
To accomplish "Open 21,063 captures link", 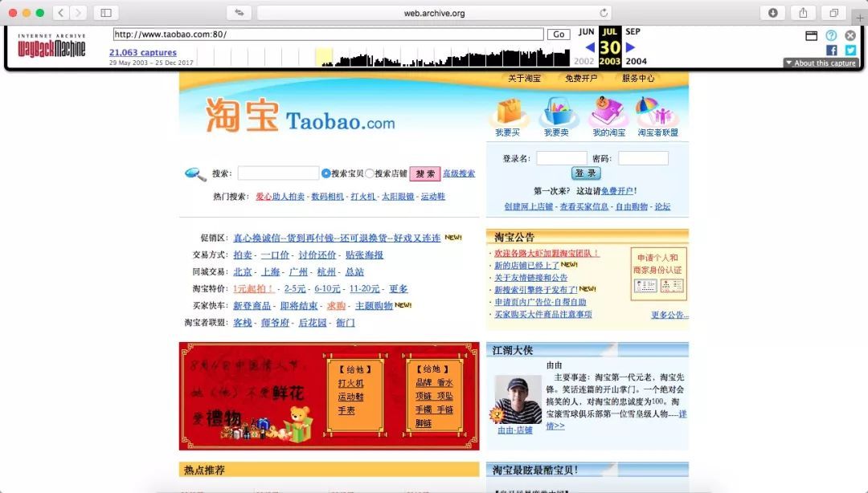I will 143,52.
